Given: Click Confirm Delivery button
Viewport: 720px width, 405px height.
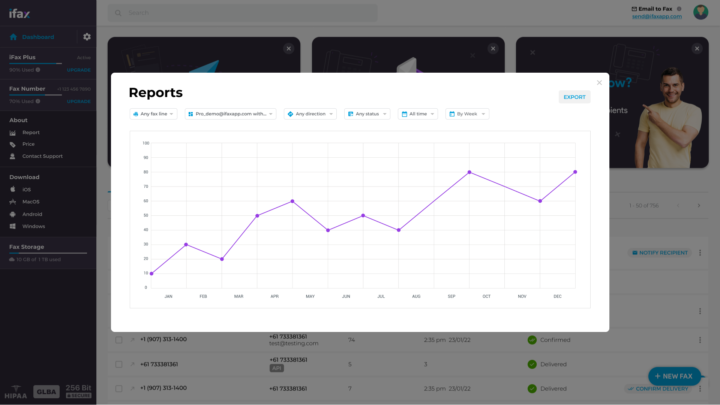Looking at the screenshot, I should [x=658, y=388].
